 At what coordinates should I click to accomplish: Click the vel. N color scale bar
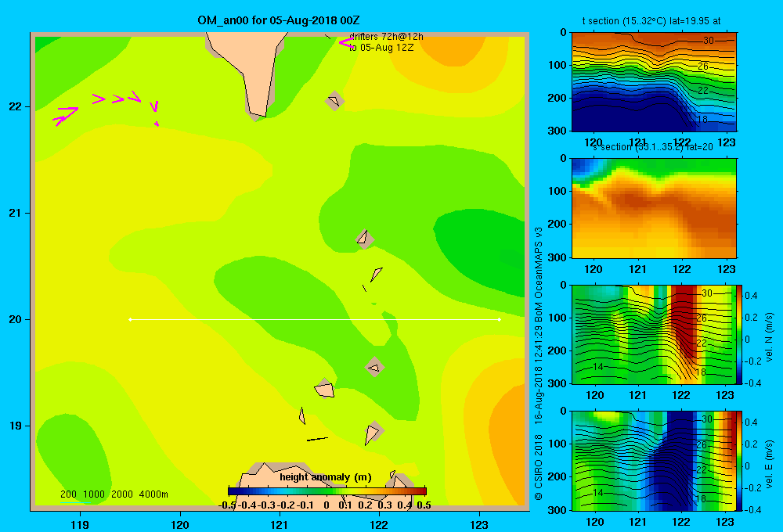pyautogui.click(x=740, y=334)
